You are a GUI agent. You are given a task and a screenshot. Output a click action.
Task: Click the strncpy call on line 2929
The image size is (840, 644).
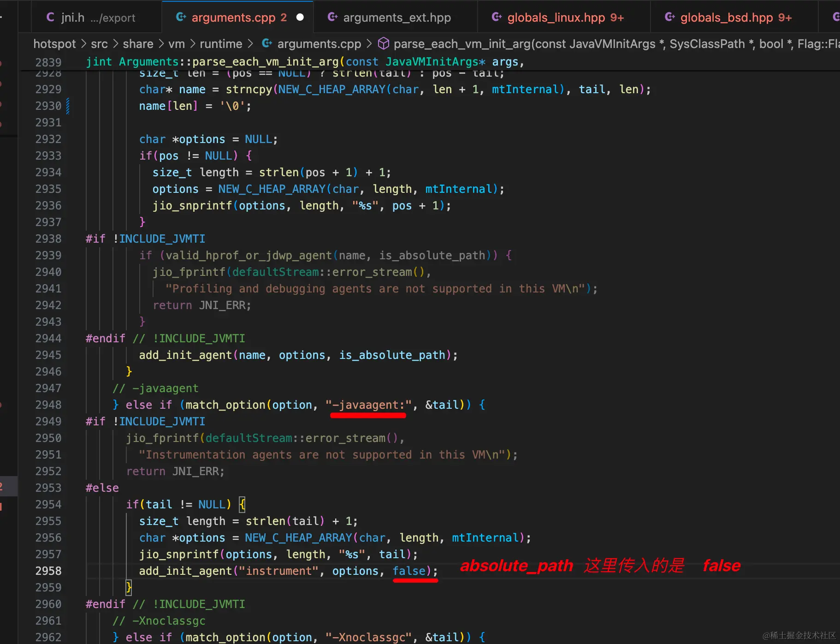pos(249,89)
